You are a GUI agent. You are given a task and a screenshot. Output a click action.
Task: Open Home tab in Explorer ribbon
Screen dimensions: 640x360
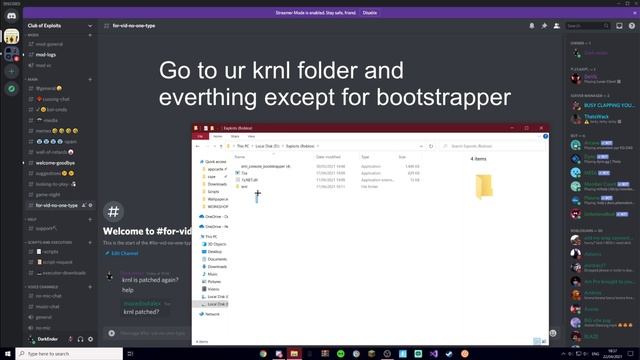(218, 136)
